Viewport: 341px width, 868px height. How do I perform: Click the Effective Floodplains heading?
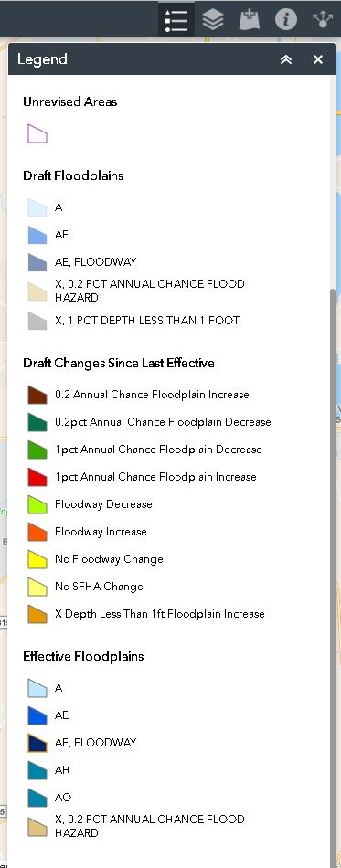coord(83,656)
